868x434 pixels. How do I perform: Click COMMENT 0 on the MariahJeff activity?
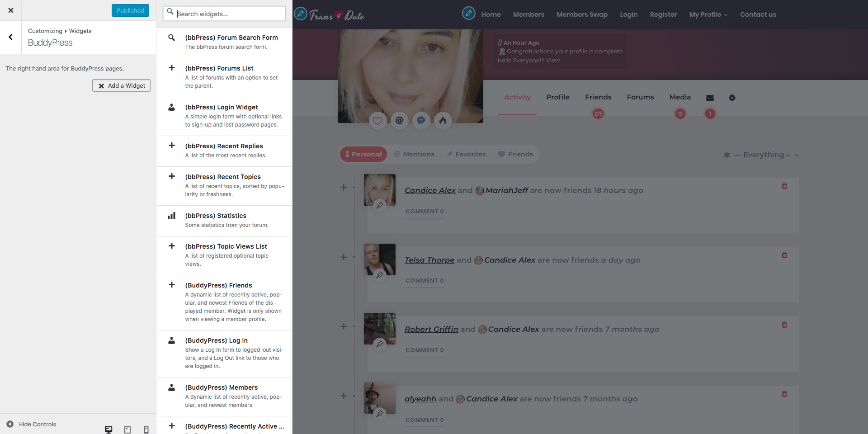point(425,212)
